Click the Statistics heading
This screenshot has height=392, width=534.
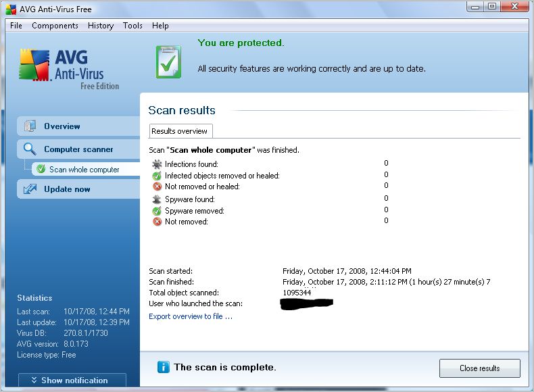click(x=34, y=298)
